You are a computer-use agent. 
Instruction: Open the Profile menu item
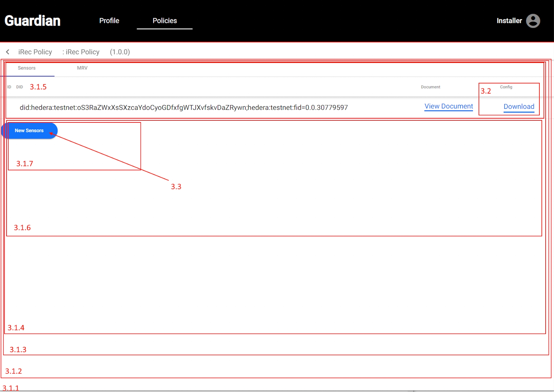tap(109, 21)
